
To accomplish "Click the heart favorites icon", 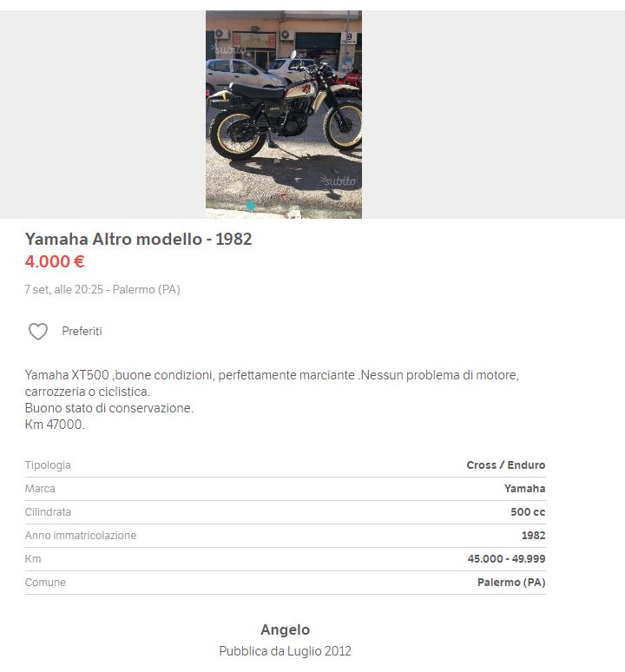I will (38, 332).
